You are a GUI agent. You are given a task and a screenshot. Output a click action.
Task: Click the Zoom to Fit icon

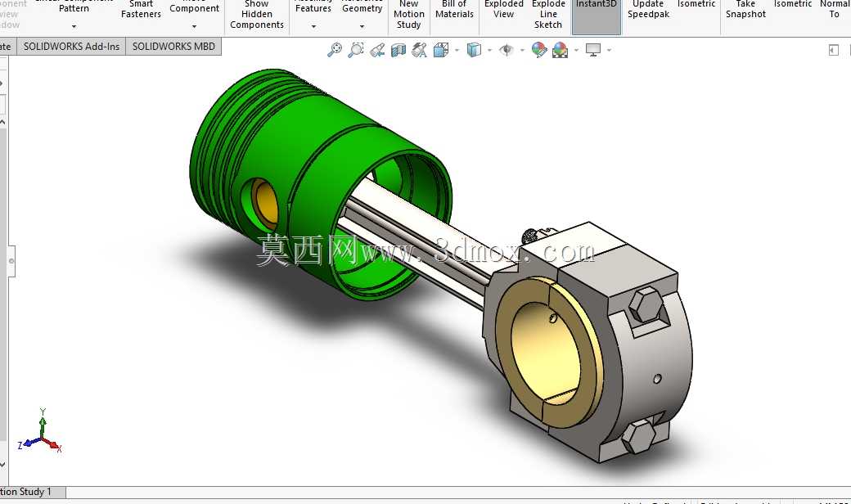click(x=335, y=50)
